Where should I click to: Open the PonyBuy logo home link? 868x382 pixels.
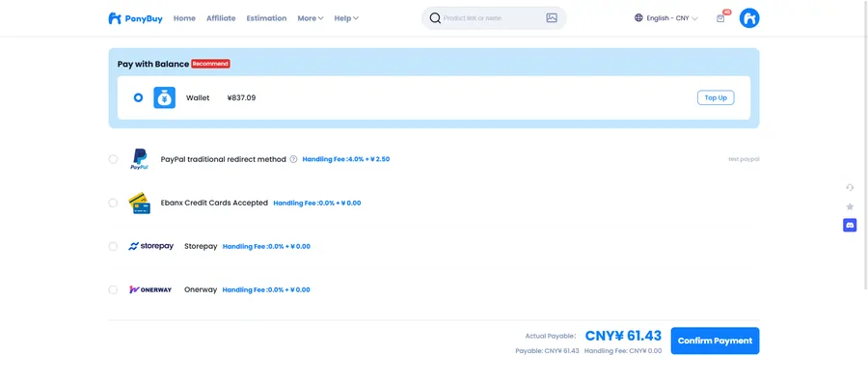point(135,18)
